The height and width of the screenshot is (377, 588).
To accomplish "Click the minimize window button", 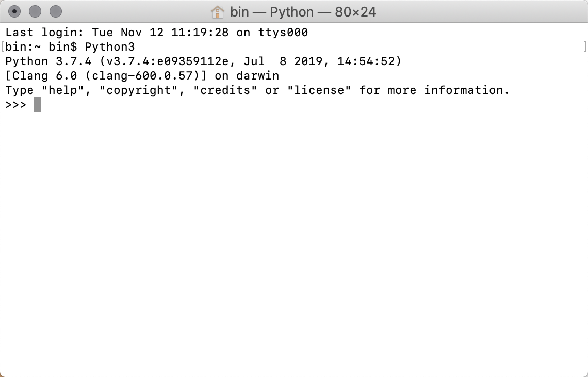I will 35,11.
